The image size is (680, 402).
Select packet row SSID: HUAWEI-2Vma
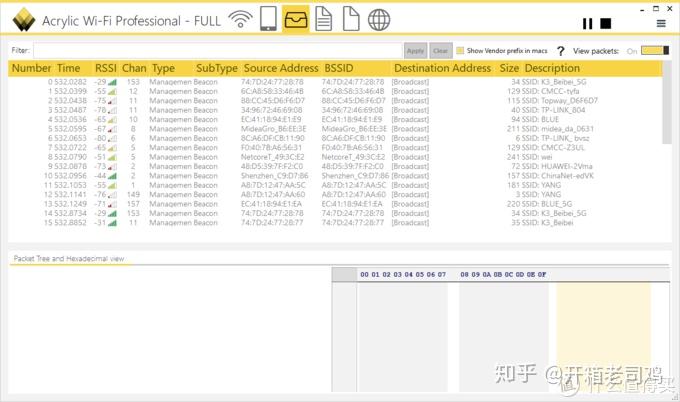335,166
